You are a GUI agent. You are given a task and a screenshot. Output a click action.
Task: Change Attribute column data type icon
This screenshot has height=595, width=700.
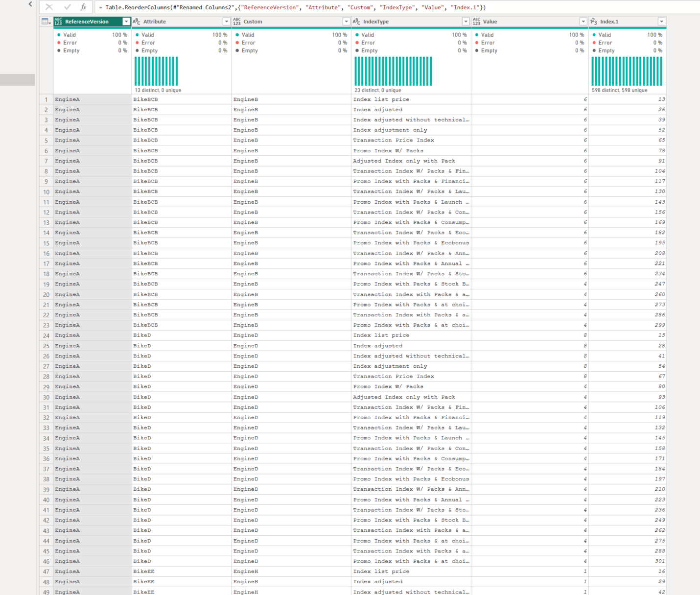point(137,22)
